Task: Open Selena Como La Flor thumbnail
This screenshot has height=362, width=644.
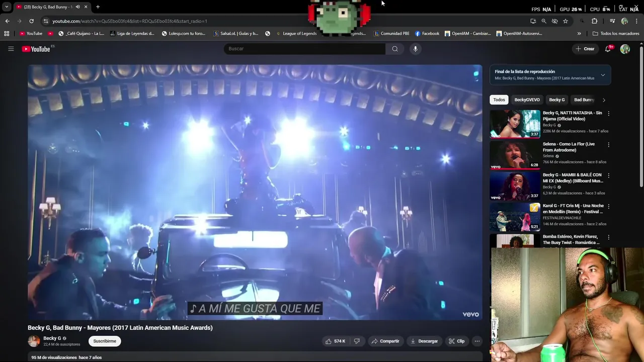Action: (x=515, y=155)
